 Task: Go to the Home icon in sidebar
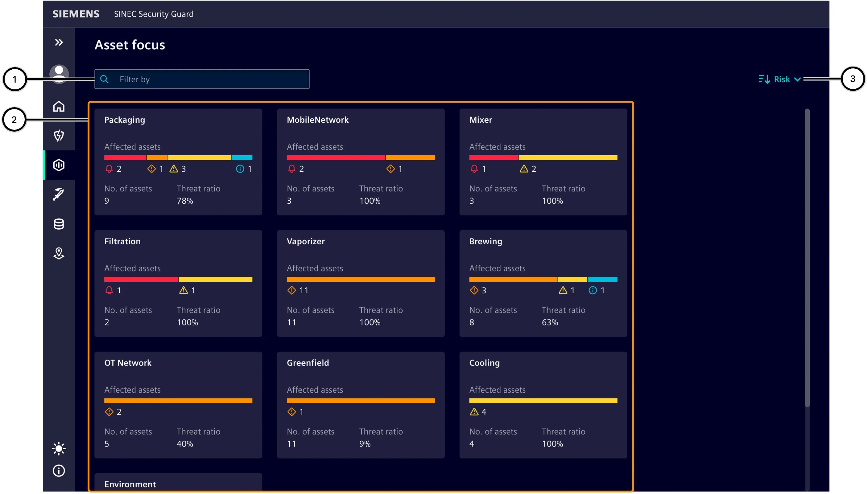pos(59,107)
